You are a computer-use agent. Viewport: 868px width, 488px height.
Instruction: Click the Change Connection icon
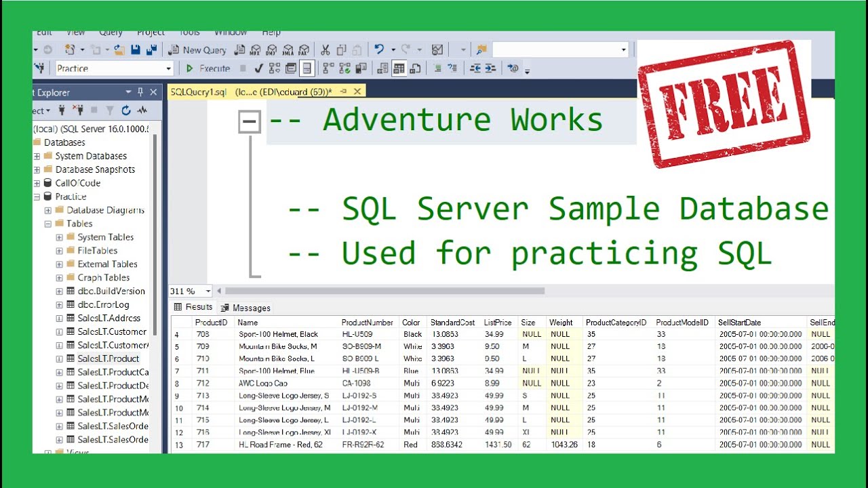click(x=39, y=68)
